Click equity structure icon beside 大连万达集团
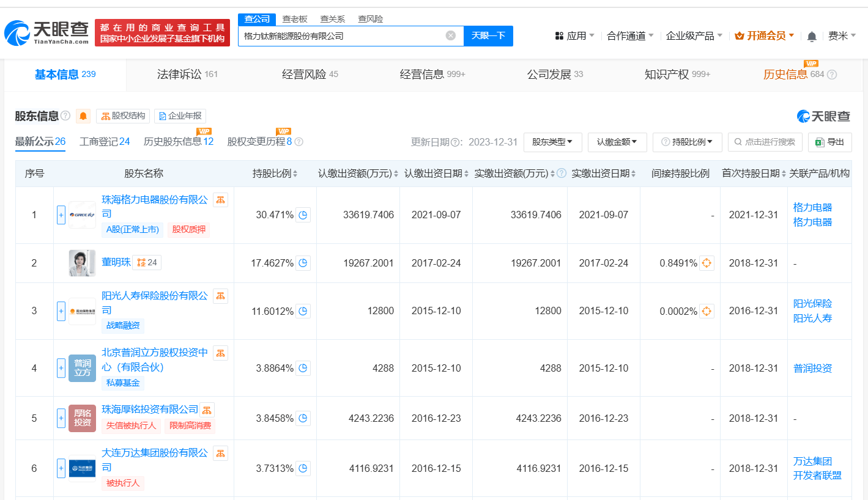 tap(220, 454)
